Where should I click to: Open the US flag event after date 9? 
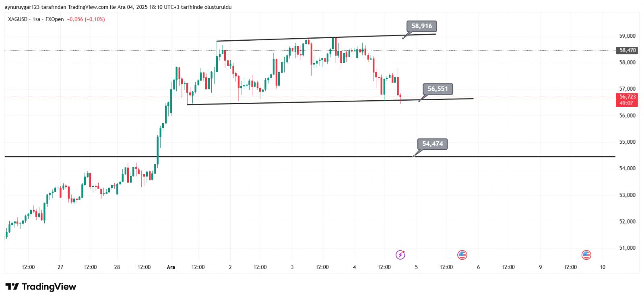[586, 254]
